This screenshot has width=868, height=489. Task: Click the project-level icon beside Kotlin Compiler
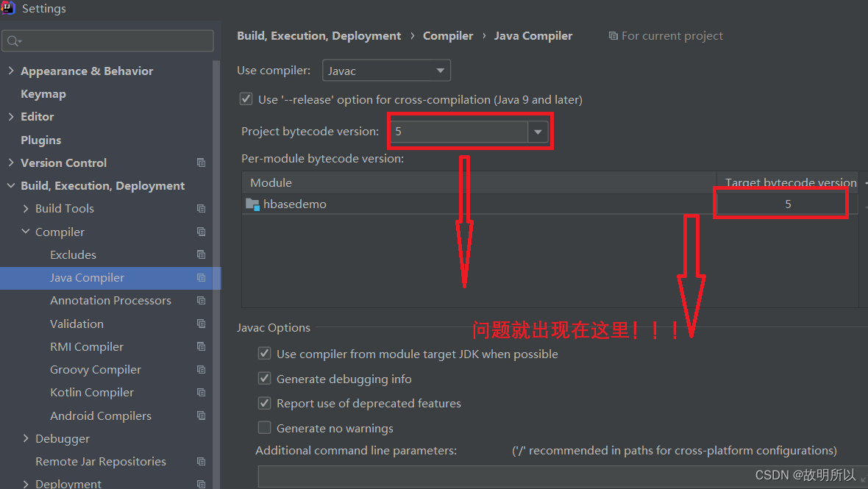coord(201,392)
